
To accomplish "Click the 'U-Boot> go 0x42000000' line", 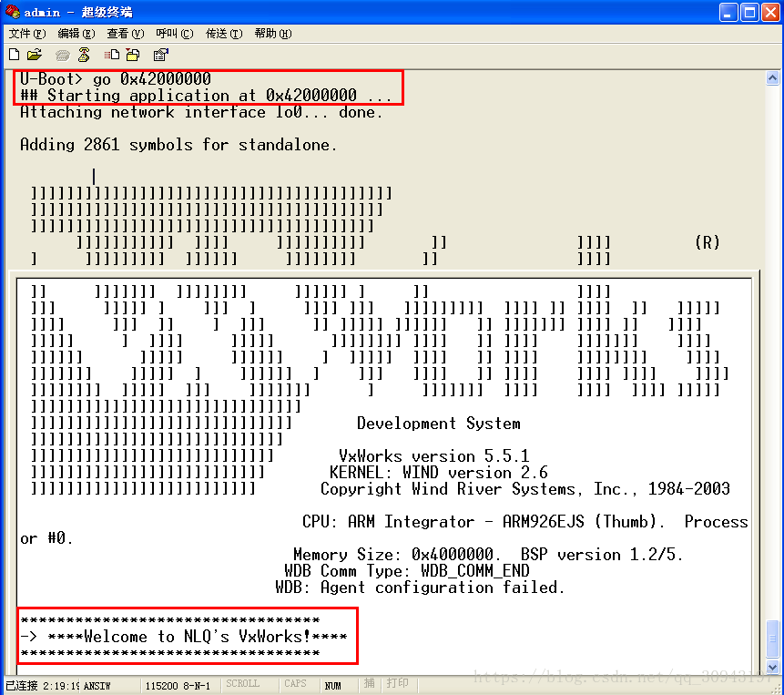I will pyautogui.click(x=116, y=79).
